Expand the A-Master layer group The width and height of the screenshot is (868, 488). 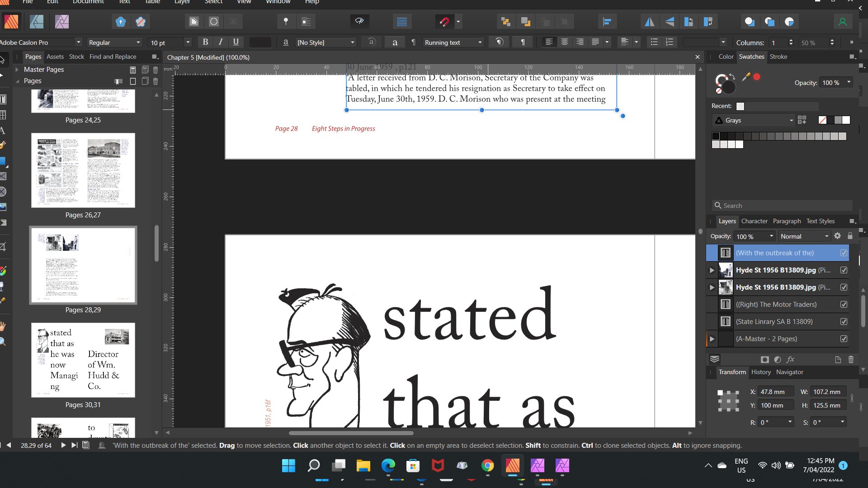(x=712, y=339)
